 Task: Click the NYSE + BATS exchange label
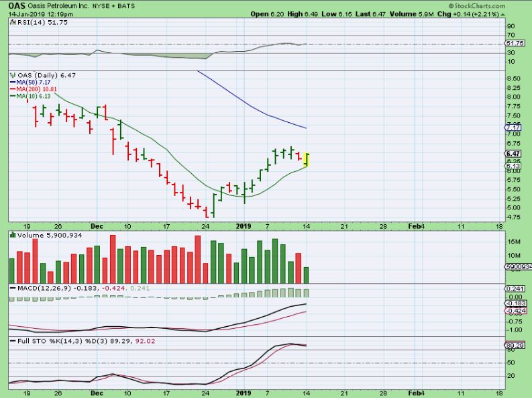point(113,6)
